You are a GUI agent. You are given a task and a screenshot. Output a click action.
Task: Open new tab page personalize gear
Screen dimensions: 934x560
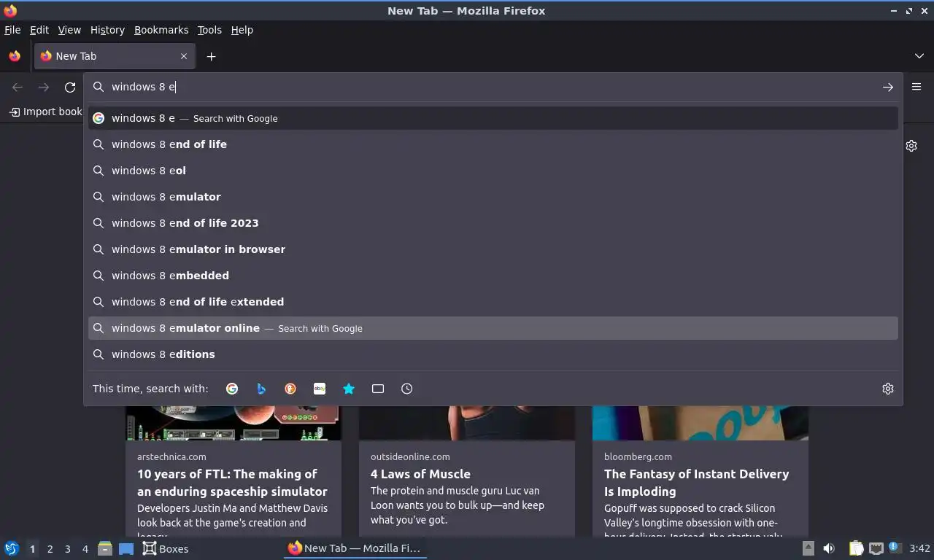click(911, 146)
